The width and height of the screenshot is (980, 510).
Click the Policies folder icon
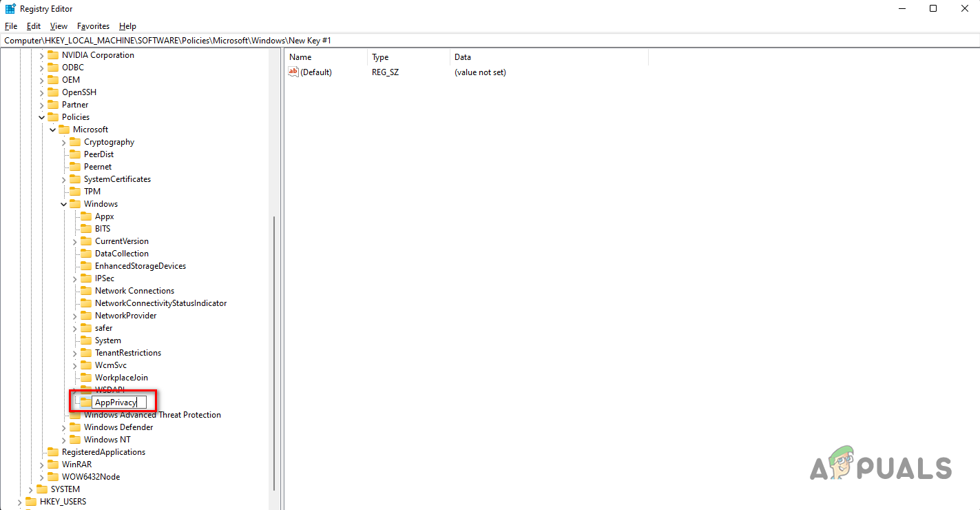(53, 117)
